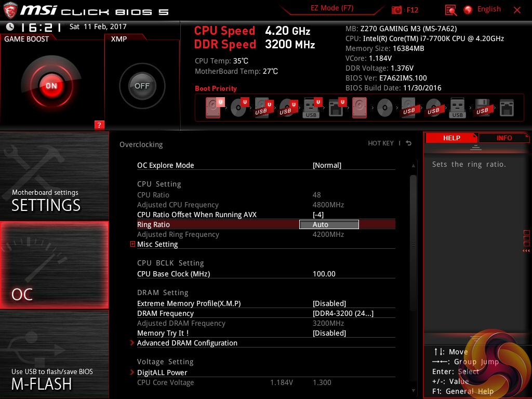Click the Boot Priority heading
The image size is (532, 399).
[216, 88]
